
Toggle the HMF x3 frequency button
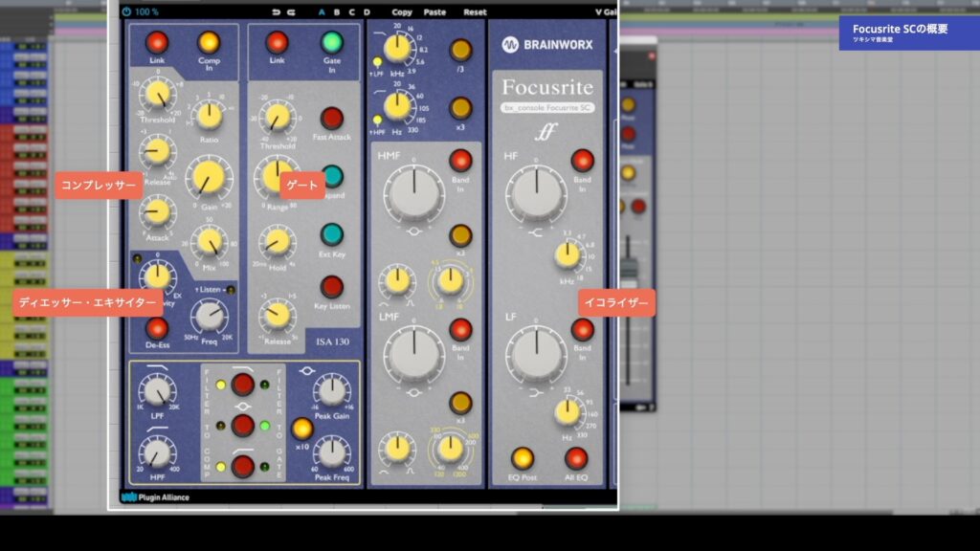click(x=460, y=235)
